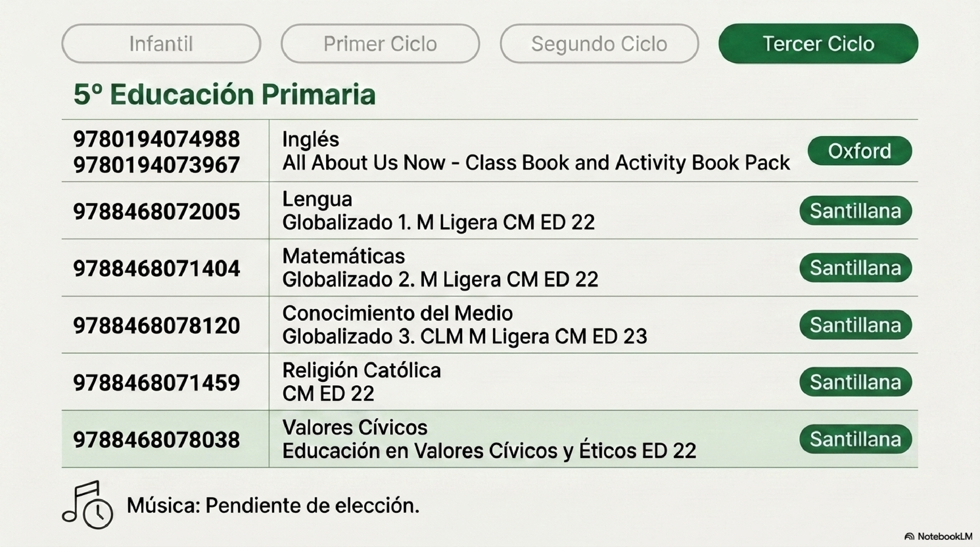The width and height of the screenshot is (980, 547).
Task: Click the Oxford publisher badge
Action: (x=860, y=151)
